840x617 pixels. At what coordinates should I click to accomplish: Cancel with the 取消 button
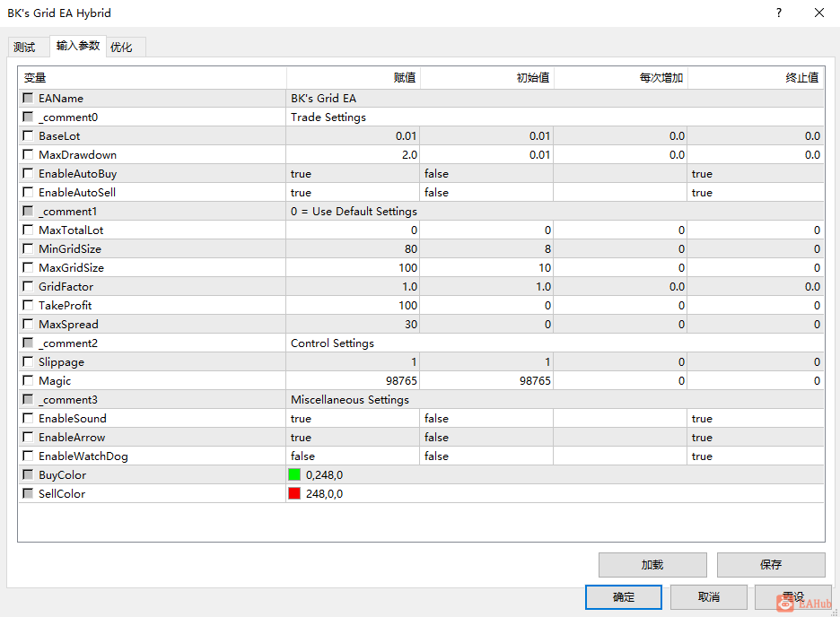709,596
